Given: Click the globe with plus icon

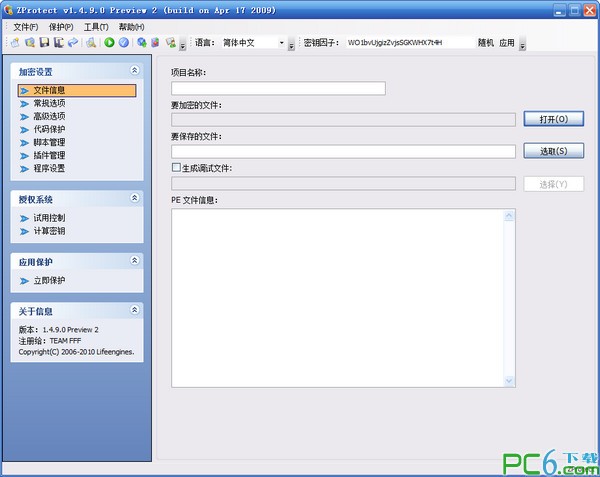Looking at the screenshot, I should click(142, 42).
